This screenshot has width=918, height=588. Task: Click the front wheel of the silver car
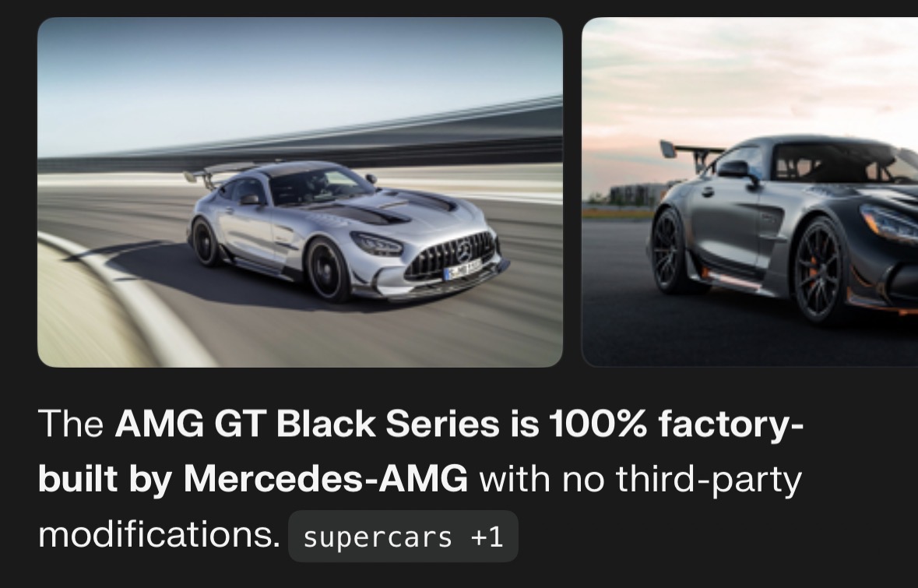click(327, 269)
